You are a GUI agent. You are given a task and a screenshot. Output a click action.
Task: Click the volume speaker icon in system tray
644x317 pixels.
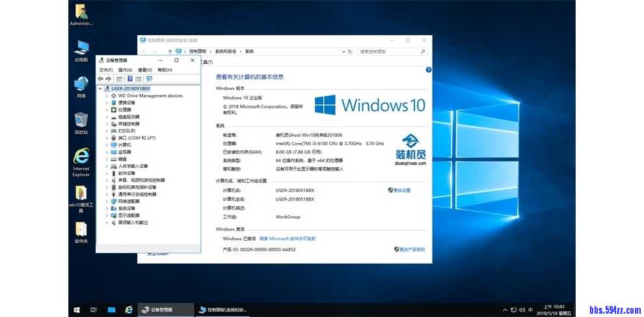click(x=522, y=310)
